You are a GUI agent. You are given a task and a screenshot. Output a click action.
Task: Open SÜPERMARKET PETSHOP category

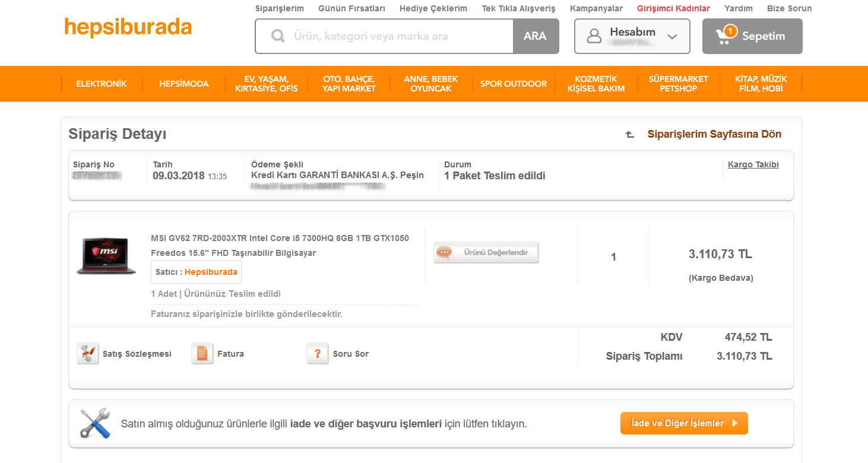tap(679, 84)
